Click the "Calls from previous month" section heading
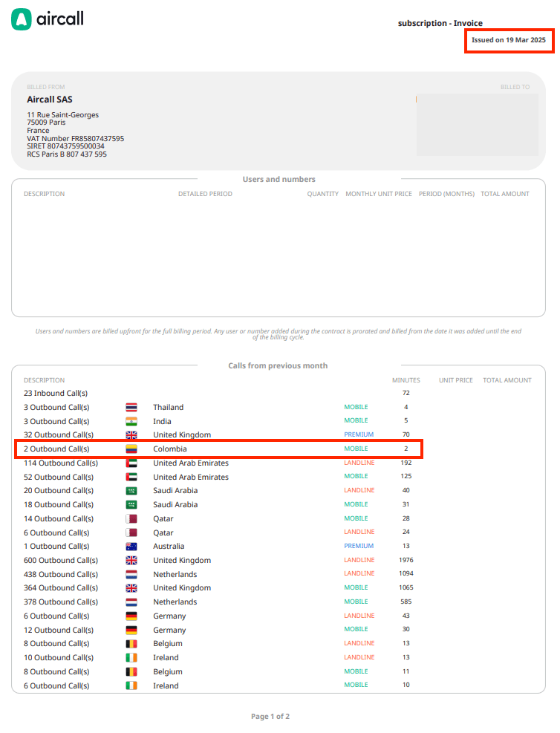560x733 pixels. (278, 366)
